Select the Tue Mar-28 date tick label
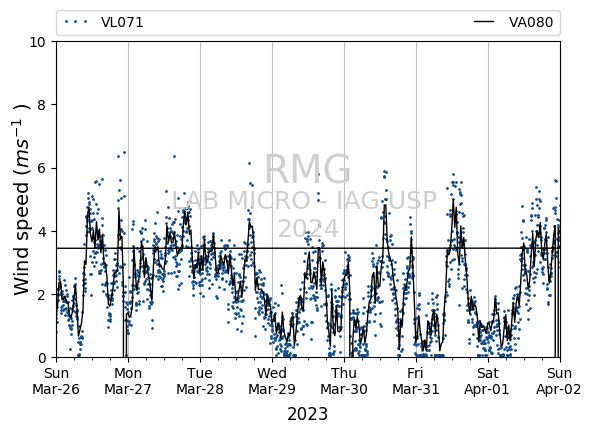This screenshot has height=434, width=593. click(x=200, y=381)
